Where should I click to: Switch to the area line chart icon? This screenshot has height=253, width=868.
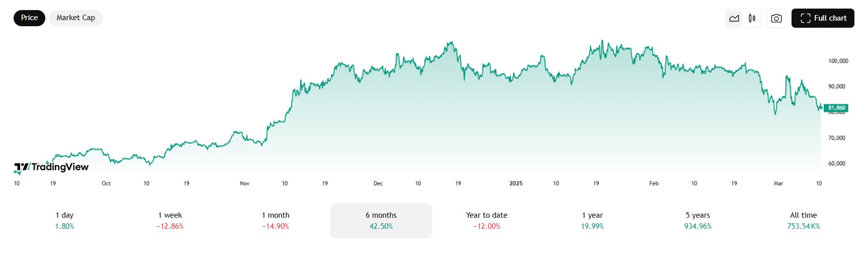(x=734, y=18)
